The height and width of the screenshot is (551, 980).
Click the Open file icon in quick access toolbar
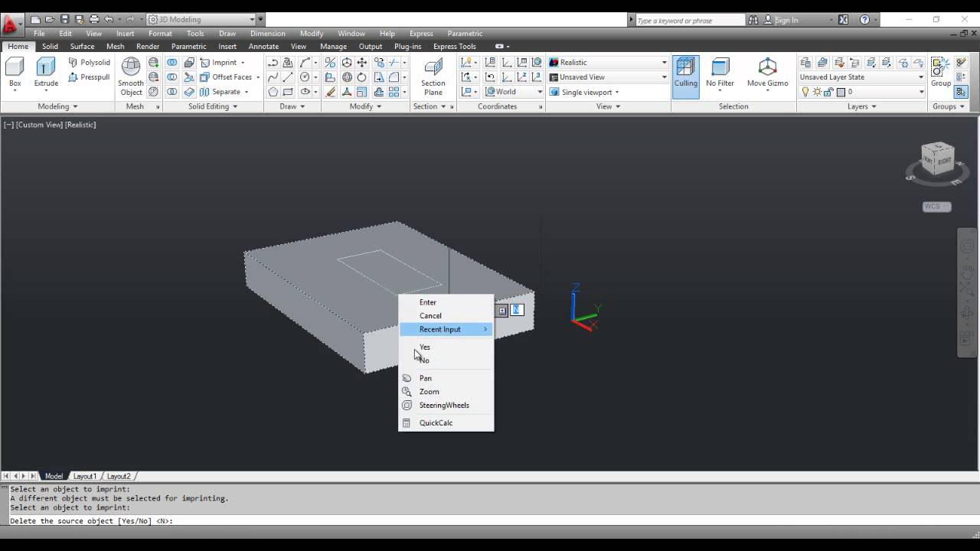click(50, 19)
